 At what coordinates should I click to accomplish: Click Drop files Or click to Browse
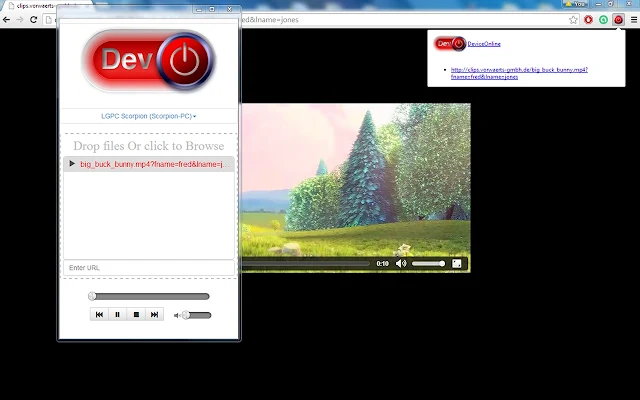[149, 146]
